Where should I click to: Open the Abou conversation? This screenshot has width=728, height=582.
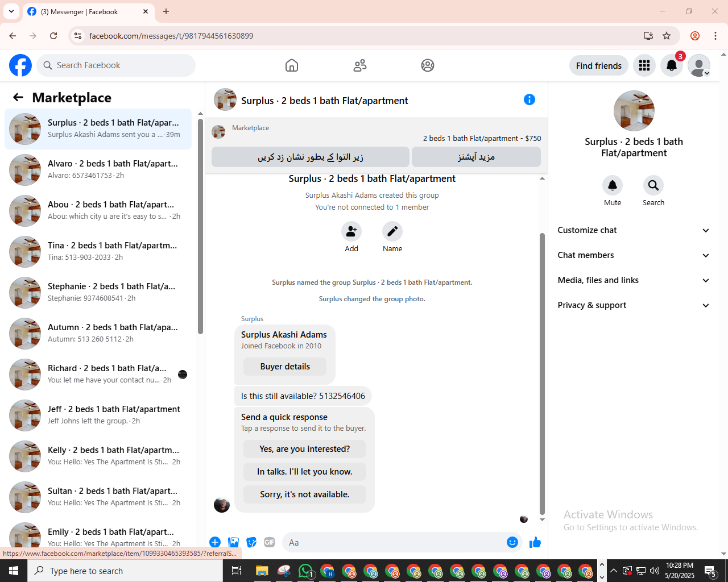[98, 211]
